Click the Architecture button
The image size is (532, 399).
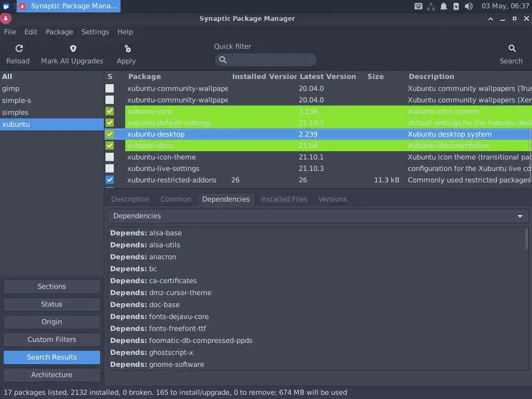[x=52, y=375]
